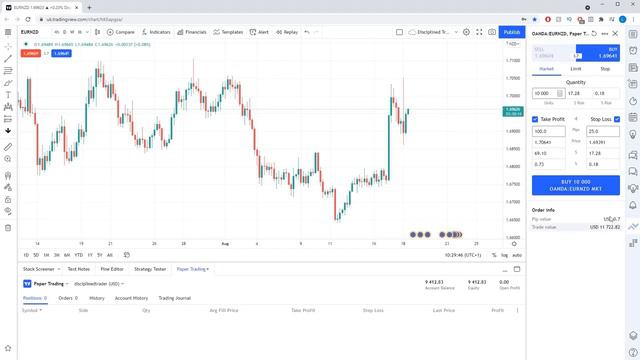Select the arrow-down icon tool

coord(8,131)
